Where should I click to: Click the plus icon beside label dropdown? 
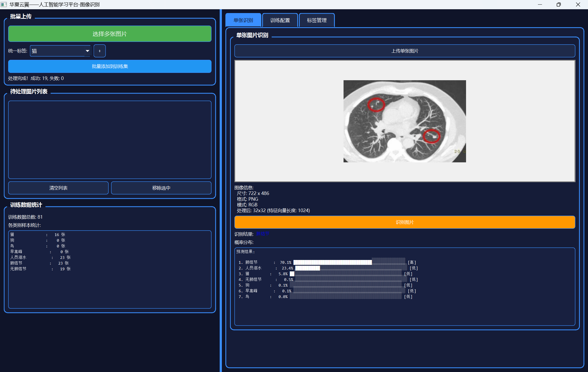tap(99, 51)
